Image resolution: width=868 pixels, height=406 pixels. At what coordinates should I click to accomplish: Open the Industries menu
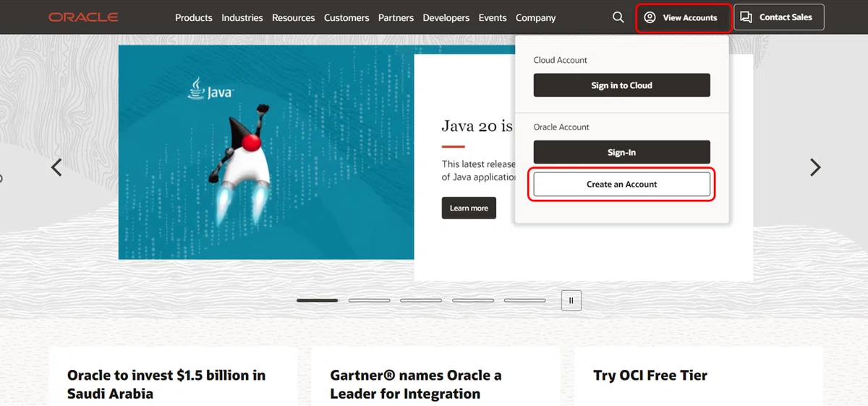pos(242,17)
